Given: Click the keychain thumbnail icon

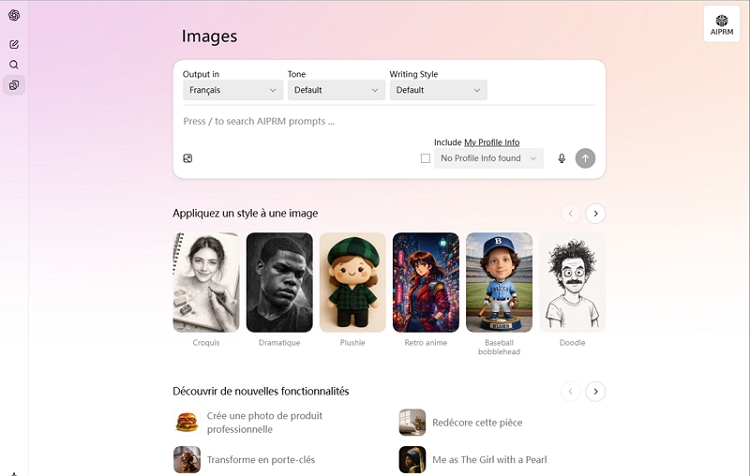Looking at the screenshot, I should 187,459.
